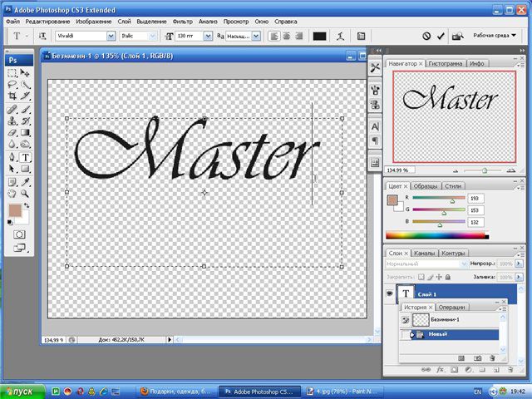Toggle Quick Mask mode

point(18,234)
